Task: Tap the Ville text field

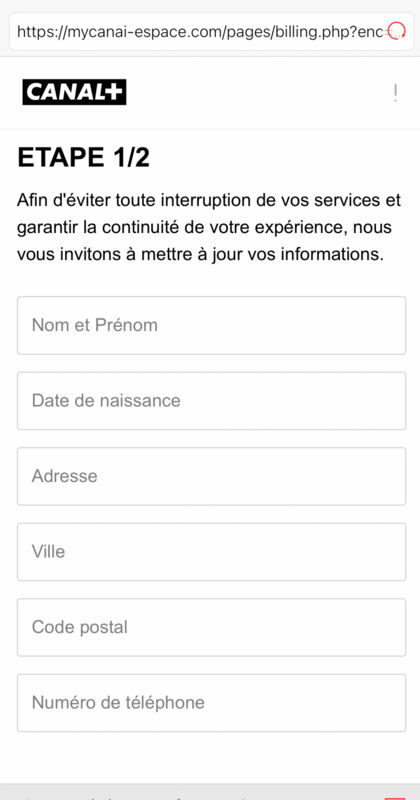Action: (x=211, y=552)
